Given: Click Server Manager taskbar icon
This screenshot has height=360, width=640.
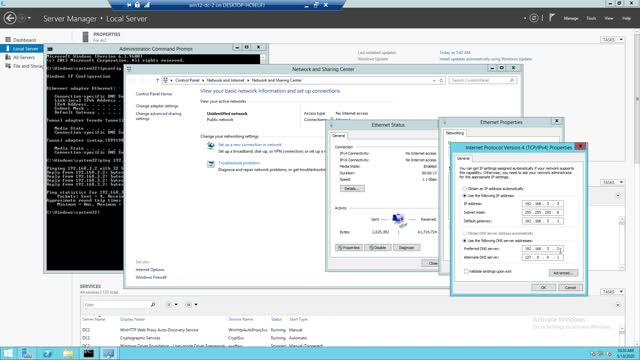Looking at the screenshot, I should point(27,353).
